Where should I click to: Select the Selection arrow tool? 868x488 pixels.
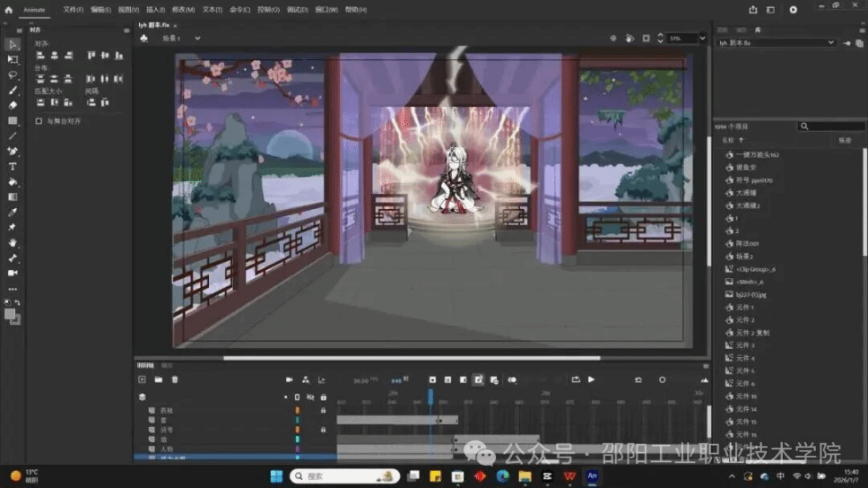(13, 44)
